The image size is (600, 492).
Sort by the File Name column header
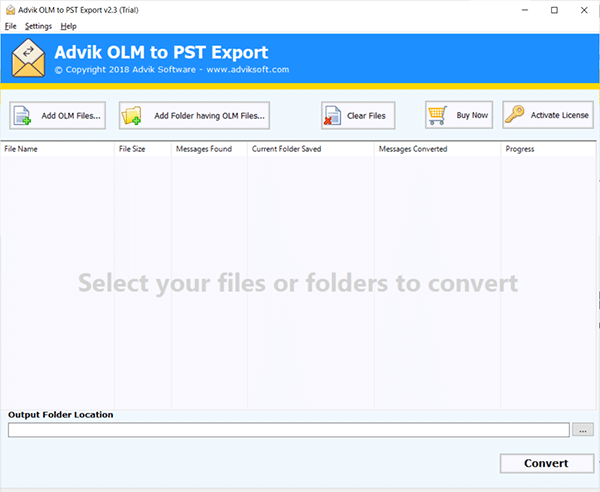point(57,149)
